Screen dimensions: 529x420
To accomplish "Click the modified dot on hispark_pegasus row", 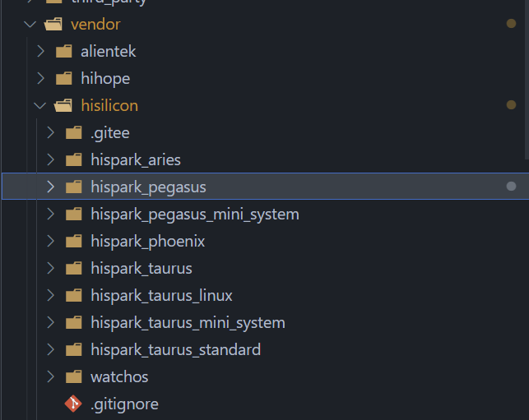I will click(x=511, y=186).
